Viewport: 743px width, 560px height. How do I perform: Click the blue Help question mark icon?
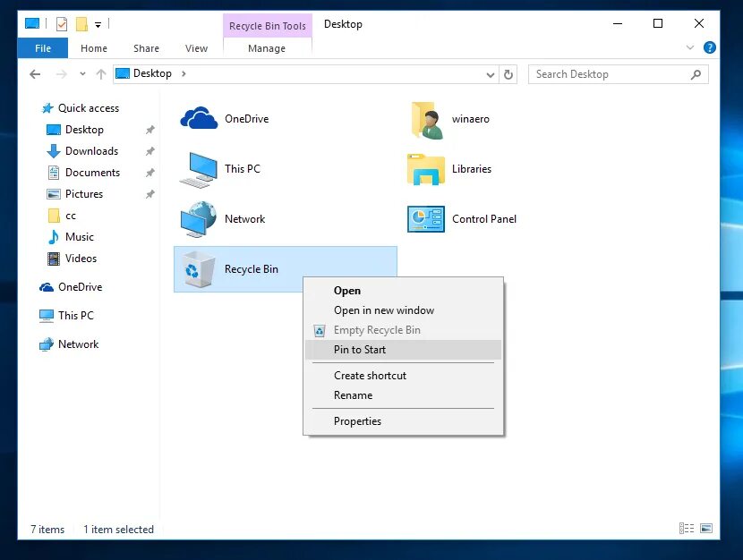(709, 47)
